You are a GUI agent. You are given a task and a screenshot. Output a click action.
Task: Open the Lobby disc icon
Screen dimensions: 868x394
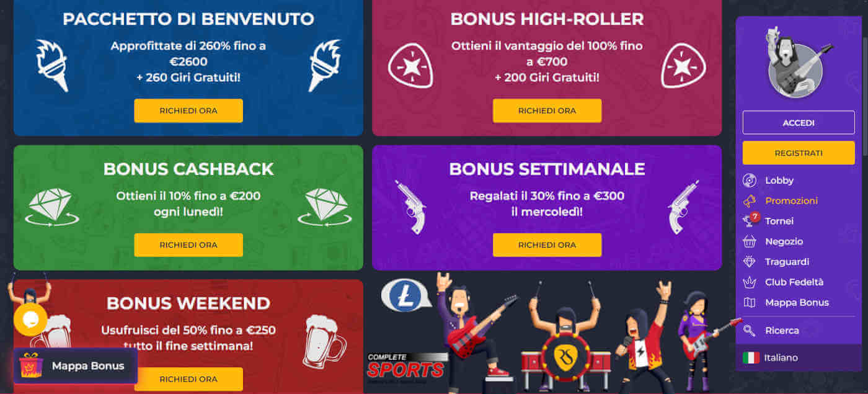click(750, 181)
